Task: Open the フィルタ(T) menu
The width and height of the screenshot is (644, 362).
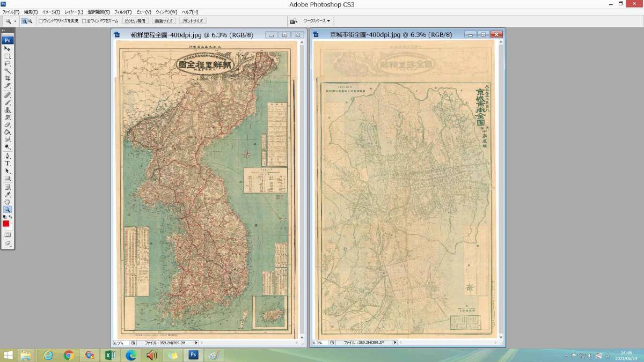Action: [123, 12]
